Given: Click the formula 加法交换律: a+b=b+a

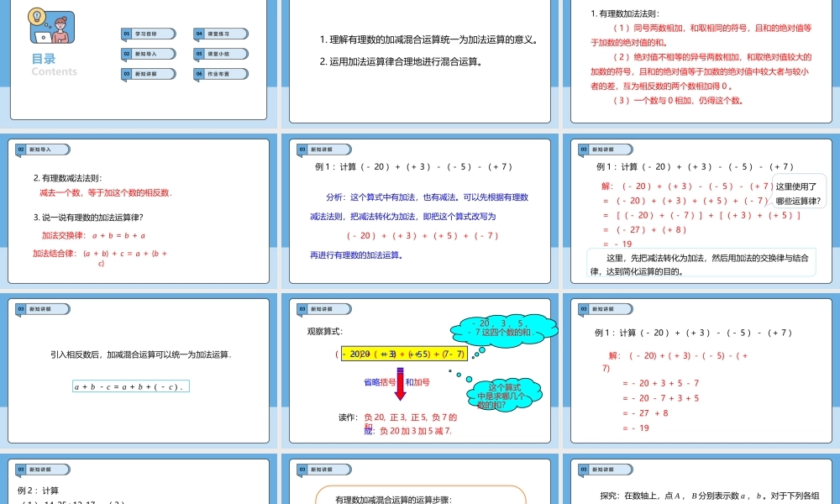Looking at the screenshot, I should (x=94, y=235).
